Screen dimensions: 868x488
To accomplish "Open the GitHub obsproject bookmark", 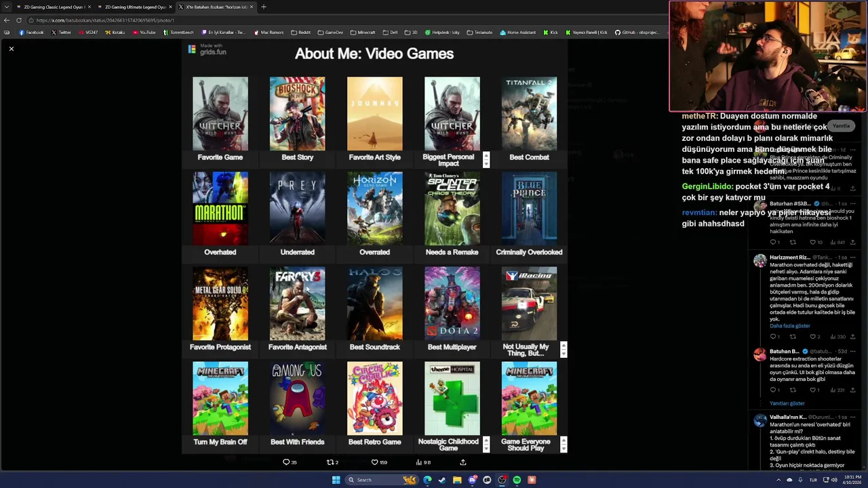I will click(637, 33).
